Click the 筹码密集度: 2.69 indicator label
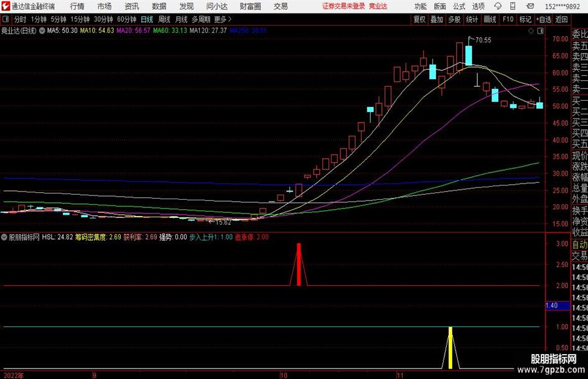Viewport: 588px width, 379px height. pyautogui.click(x=98, y=237)
